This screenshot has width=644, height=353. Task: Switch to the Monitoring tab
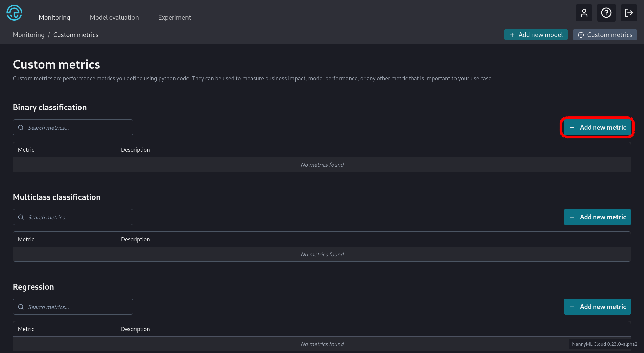[54, 17]
